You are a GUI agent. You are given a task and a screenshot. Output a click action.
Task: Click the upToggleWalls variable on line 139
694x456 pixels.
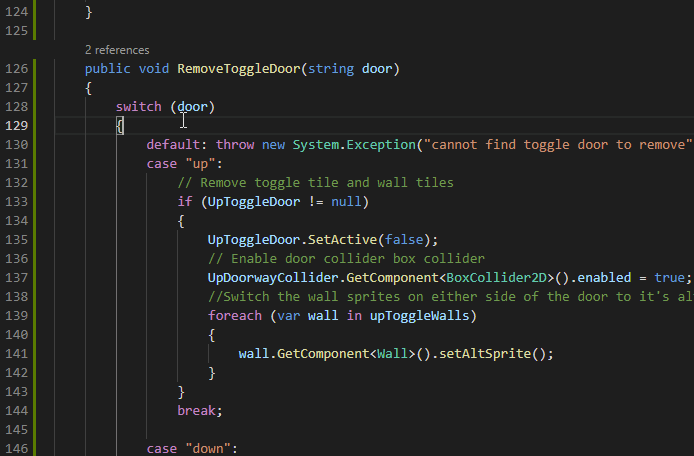419,316
